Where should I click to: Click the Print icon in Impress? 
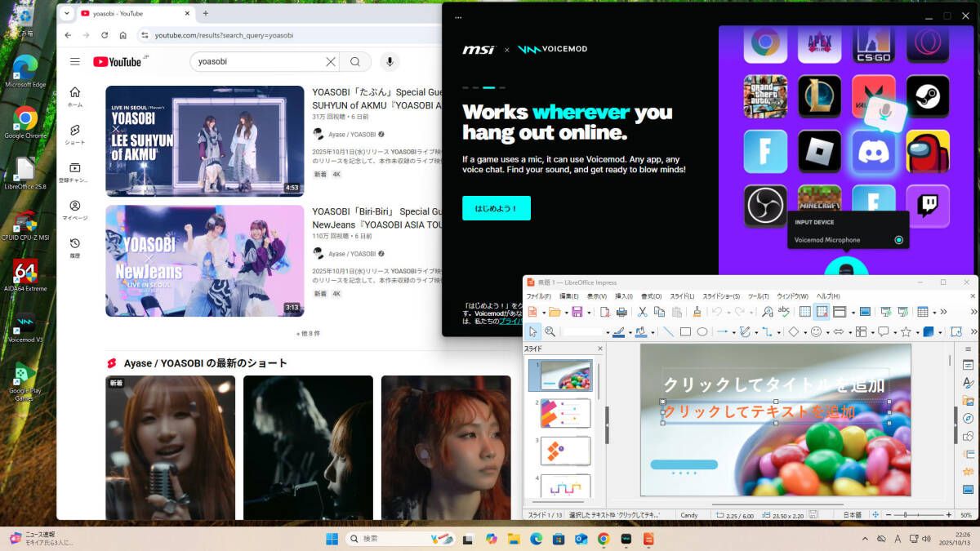pyautogui.click(x=621, y=312)
